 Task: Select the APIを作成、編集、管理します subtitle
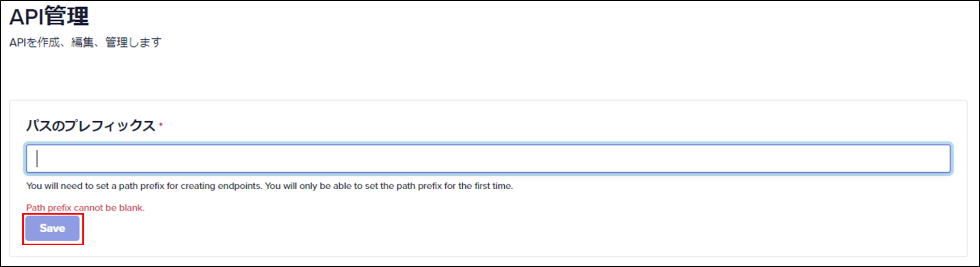tap(85, 43)
